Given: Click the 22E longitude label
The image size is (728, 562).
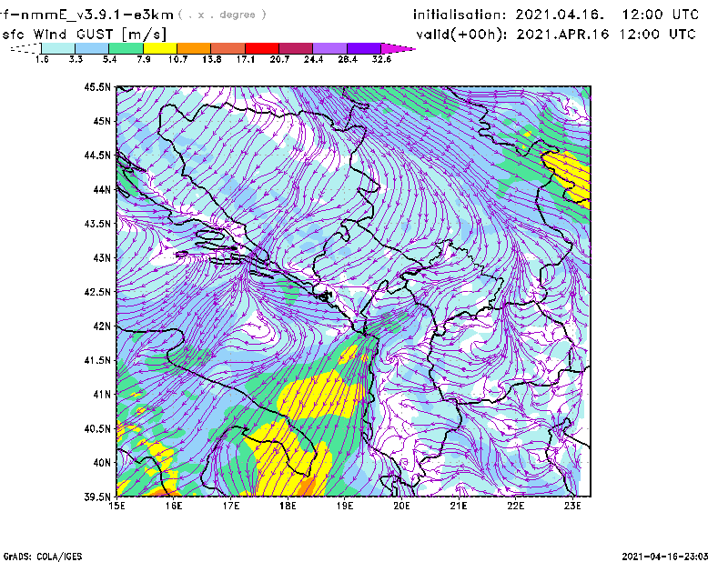Looking at the screenshot, I should (x=515, y=506).
